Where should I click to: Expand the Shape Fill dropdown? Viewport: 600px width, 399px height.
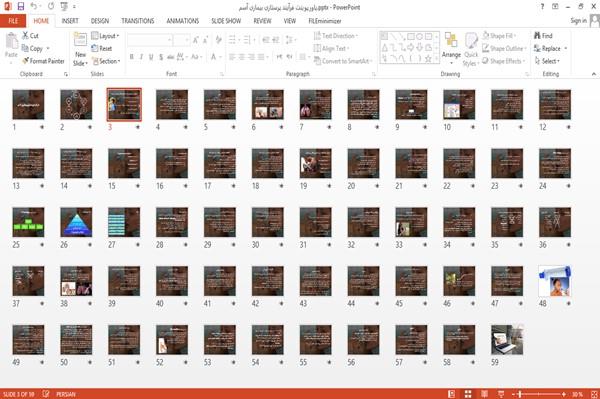pos(499,36)
